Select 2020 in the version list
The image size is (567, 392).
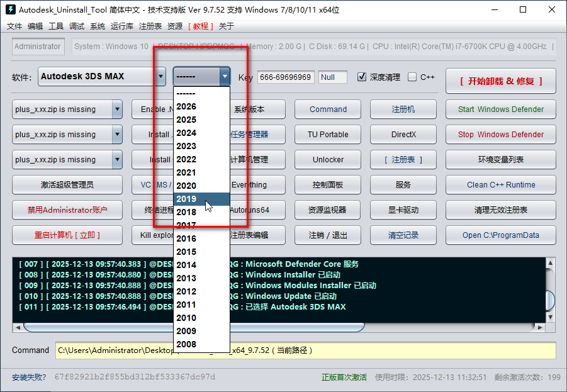[201, 186]
